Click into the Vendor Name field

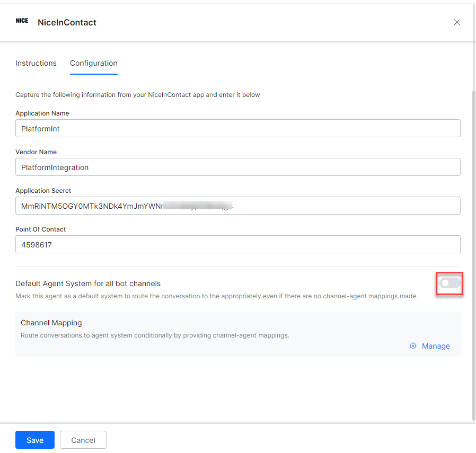pos(237,167)
